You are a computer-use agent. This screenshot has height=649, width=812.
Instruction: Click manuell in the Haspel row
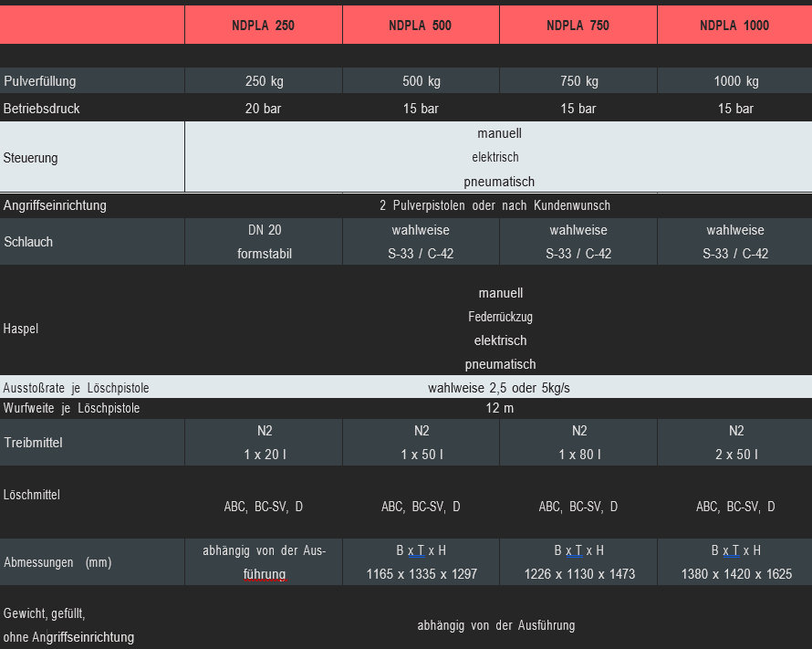[x=501, y=293]
